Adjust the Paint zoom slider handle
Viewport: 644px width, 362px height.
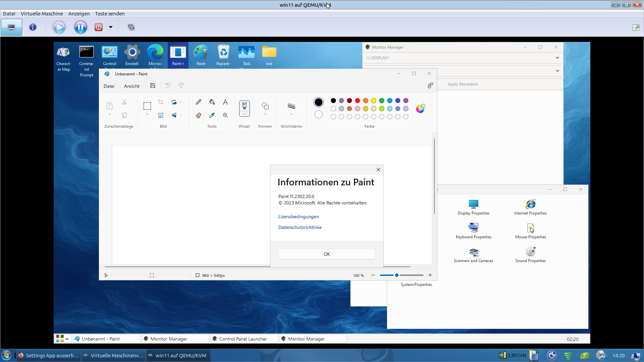coord(397,275)
